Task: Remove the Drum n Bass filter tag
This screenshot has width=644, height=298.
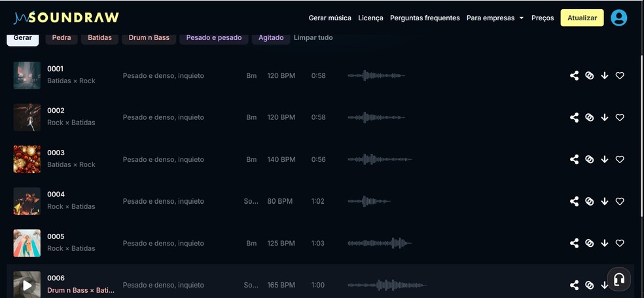Action: click(x=149, y=38)
